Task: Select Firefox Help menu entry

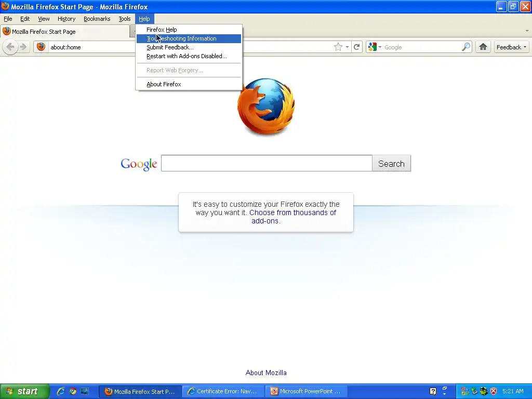Action: pyautogui.click(x=189, y=30)
